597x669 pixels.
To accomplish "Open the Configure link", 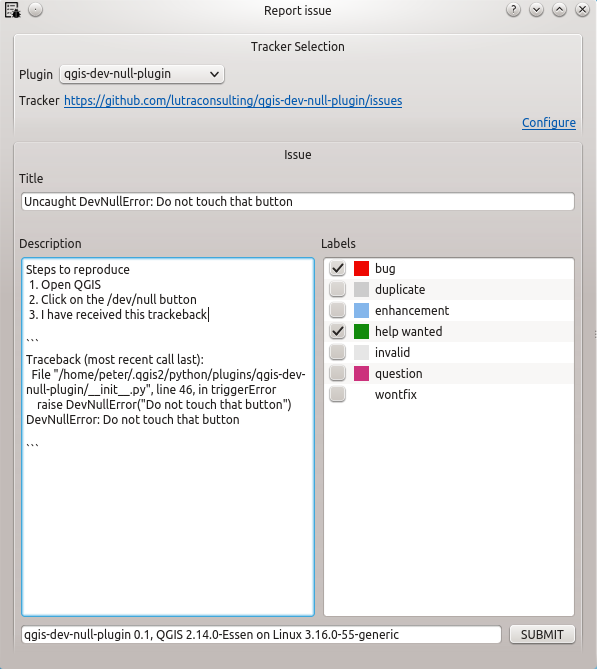I will pos(549,123).
